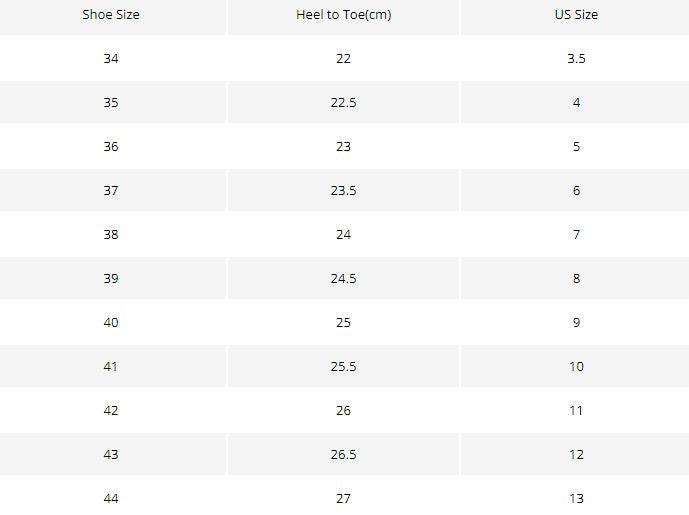
Task: Click the US Size column header
Action: (x=576, y=15)
